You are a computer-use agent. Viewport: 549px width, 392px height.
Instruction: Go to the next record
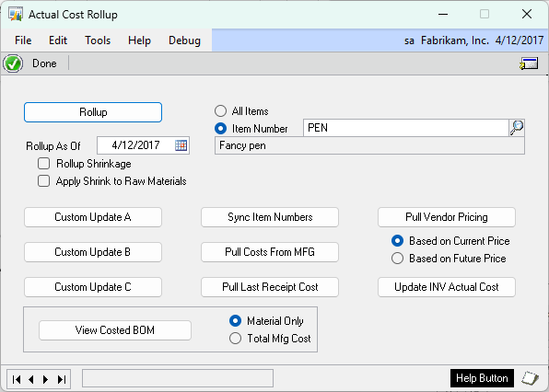coord(45,379)
